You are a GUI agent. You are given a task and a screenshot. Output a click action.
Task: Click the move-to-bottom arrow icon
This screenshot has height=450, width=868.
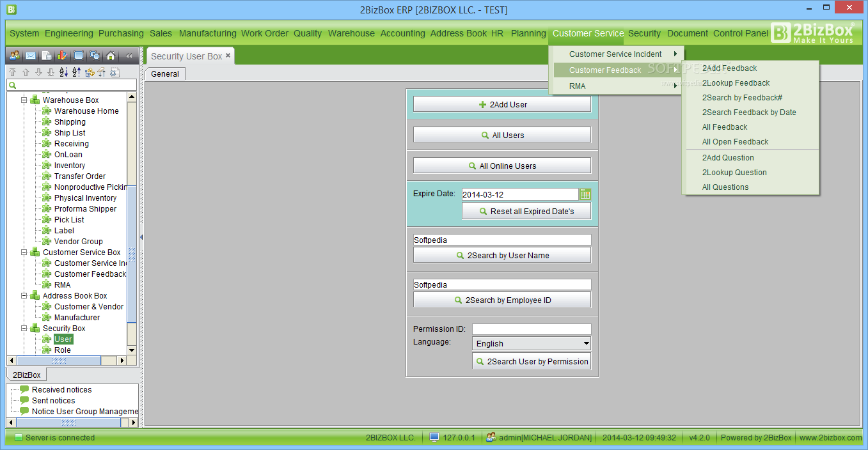51,72
